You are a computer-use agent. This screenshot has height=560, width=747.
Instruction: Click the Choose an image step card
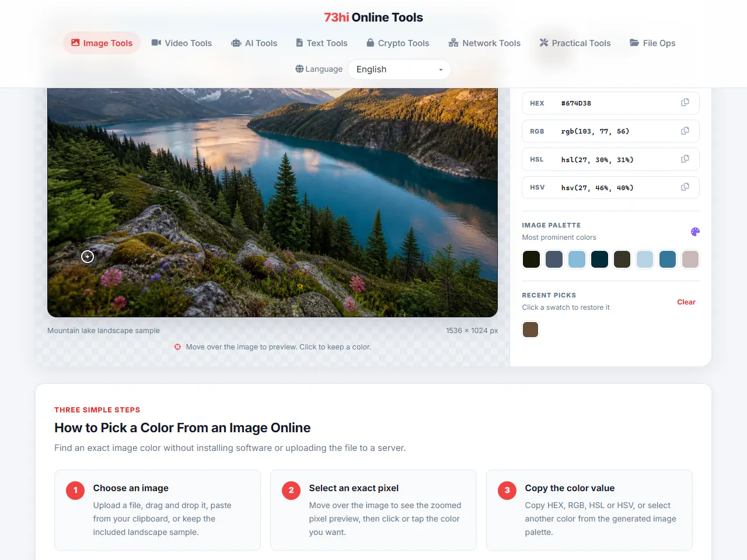(x=158, y=510)
